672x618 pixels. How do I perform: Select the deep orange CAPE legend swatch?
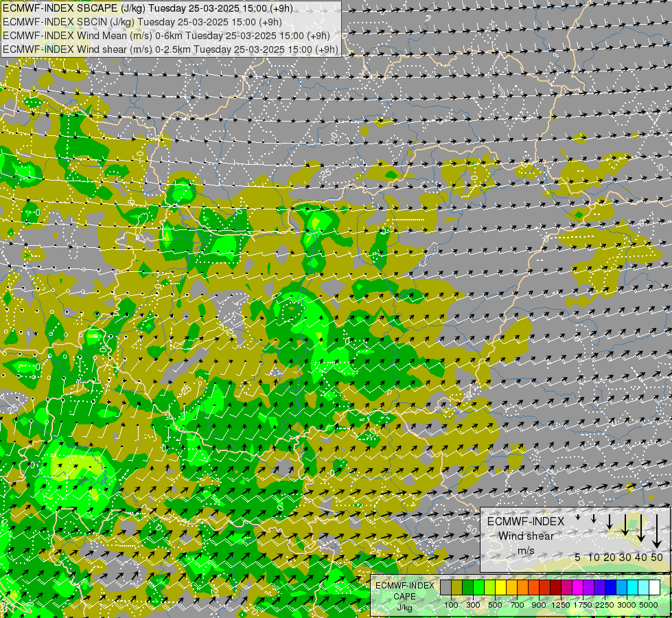pyautogui.click(x=533, y=587)
